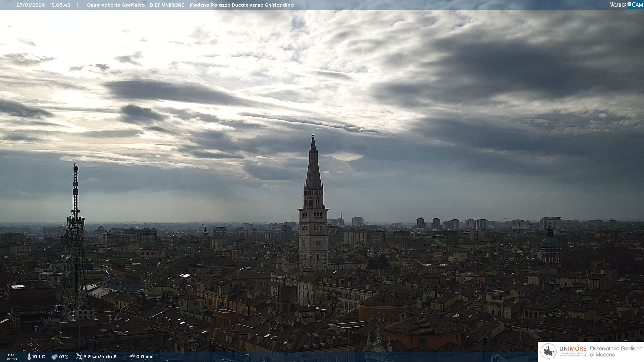Image resolution: width=644 pixels, height=362 pixels.
Task: Click the WeatherCAM logo
Action: (x=626, y=5)
